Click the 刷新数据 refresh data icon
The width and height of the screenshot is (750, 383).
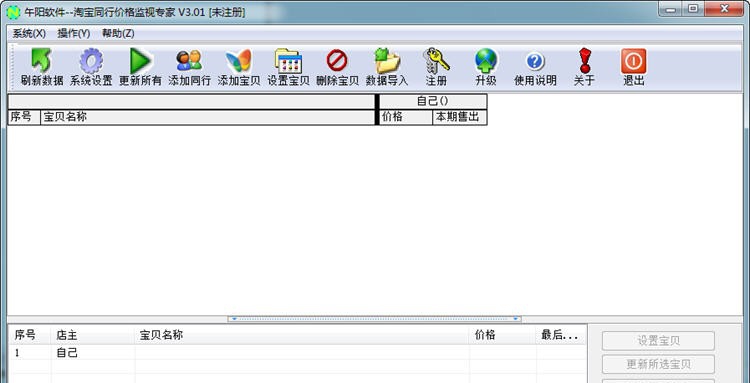click(x=42, y=61)
